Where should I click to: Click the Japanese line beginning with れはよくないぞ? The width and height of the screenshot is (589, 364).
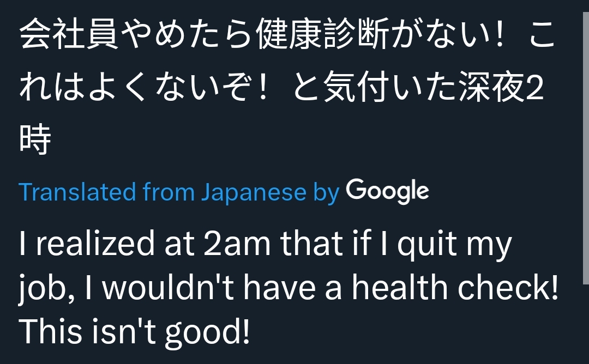(281, 87)
